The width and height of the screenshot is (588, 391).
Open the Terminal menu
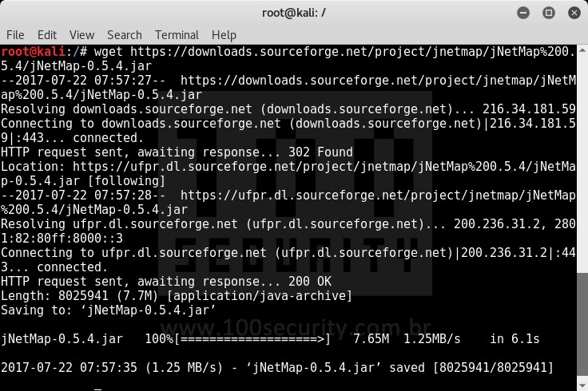coord(177,35)
